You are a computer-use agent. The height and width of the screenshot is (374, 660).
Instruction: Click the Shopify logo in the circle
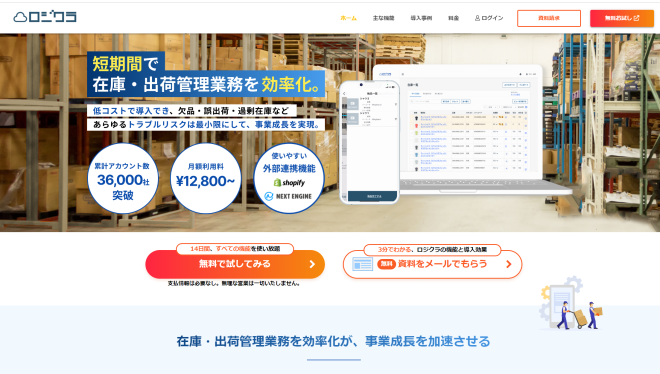(x=289, y=183)
